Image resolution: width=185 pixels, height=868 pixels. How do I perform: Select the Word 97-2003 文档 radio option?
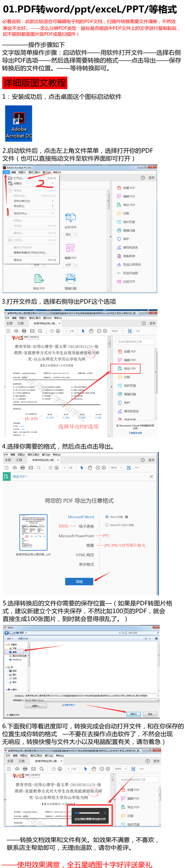[x=107, y=525]
